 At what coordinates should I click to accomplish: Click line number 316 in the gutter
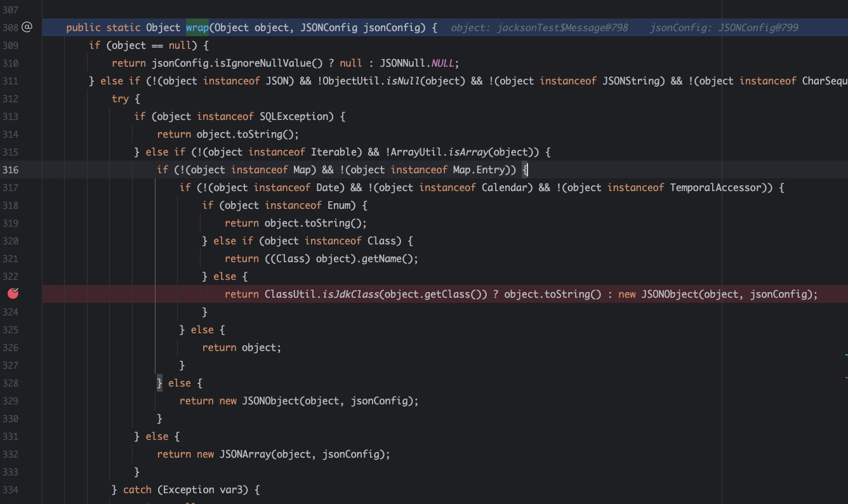click(x=11, y=170)
